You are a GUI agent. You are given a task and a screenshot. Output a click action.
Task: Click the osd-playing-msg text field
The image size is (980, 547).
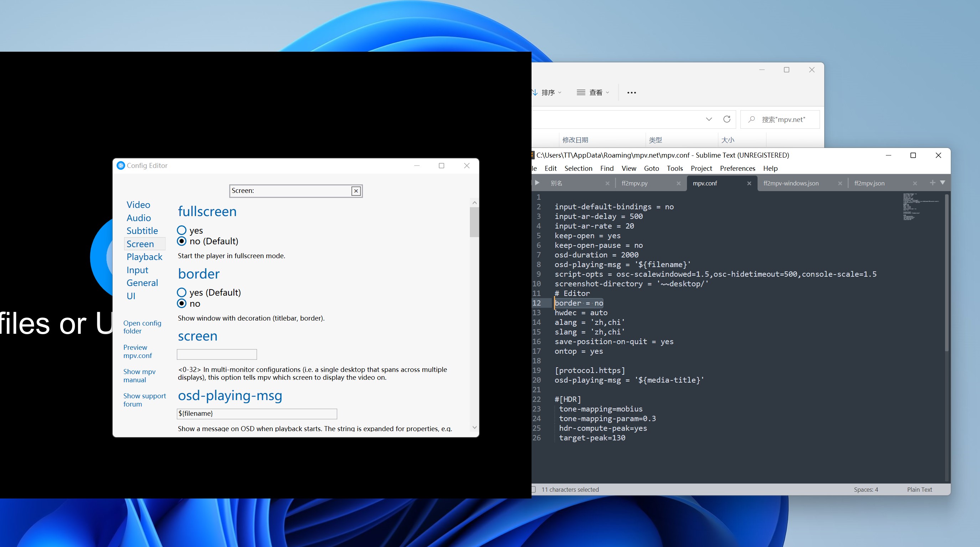257,414
